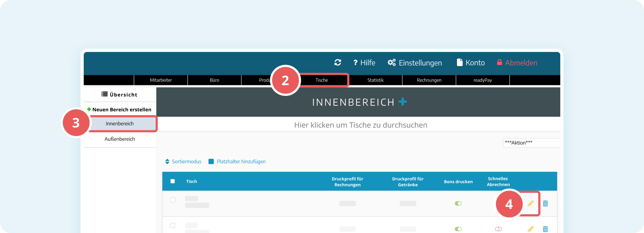Open Einstellungen settings
The height and width of the screenshot is (233, 644).
tap(415, 63)
